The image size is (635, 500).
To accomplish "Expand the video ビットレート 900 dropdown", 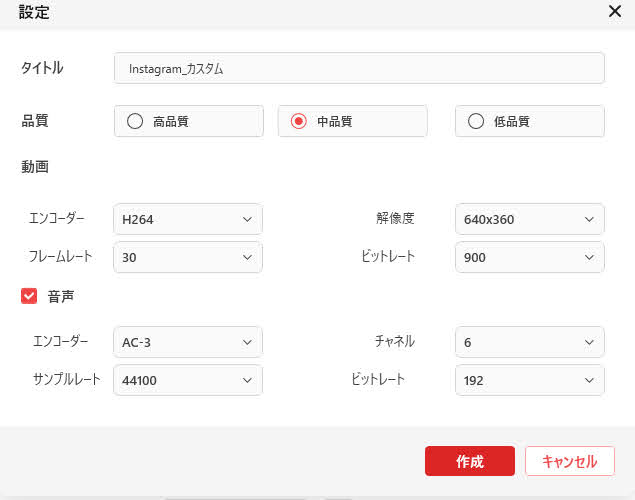I will pyautogui.click(x=530, y=257).
